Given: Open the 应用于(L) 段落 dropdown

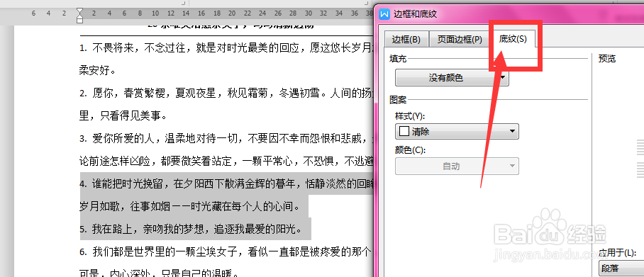Looking at the screenshot, I should pyautogui.click(x=621, y=268).
